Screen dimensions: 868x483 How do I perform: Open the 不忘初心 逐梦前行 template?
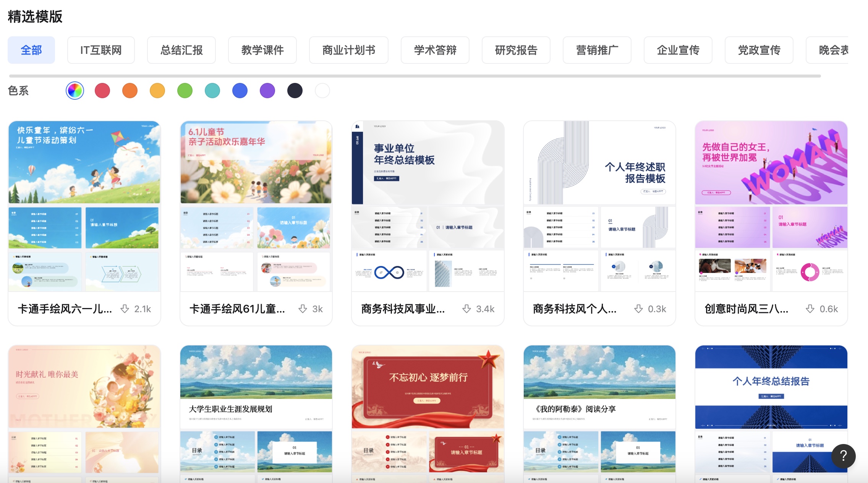(428, 414)
